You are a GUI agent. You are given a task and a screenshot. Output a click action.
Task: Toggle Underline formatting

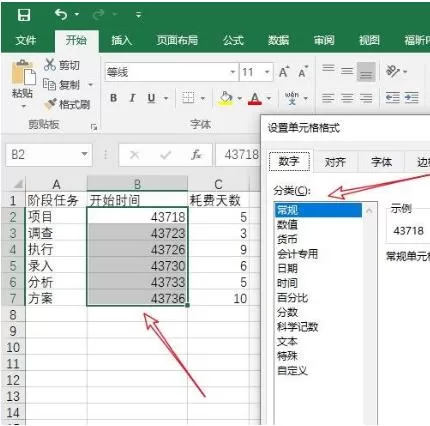pyautogui.click(x=151, y=98)
